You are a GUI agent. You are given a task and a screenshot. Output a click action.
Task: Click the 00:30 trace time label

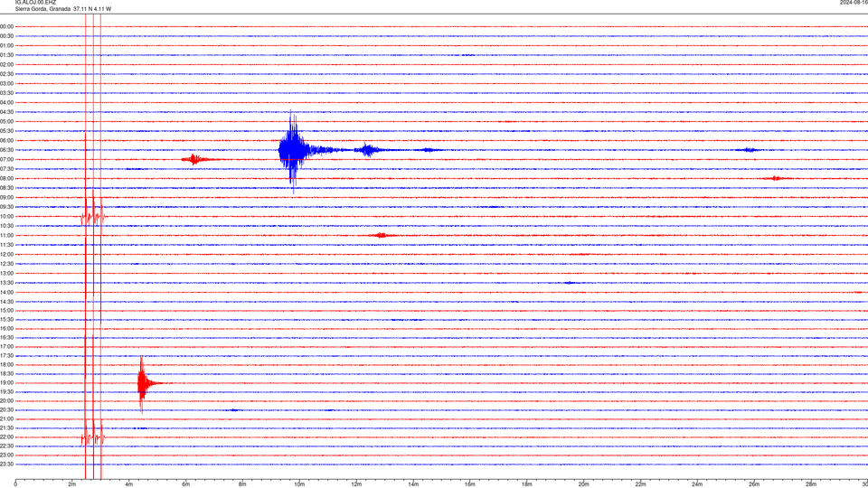pyautogui.click(x=6, y=36)
